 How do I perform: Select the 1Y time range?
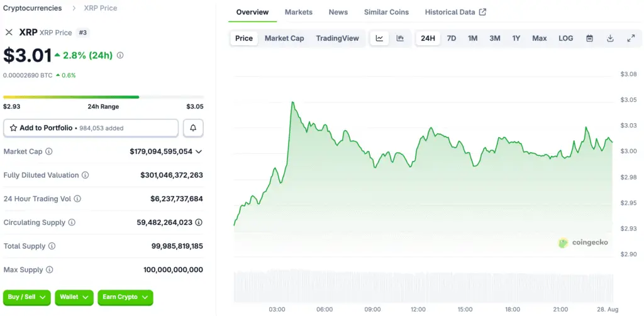[x=516, y=38]
